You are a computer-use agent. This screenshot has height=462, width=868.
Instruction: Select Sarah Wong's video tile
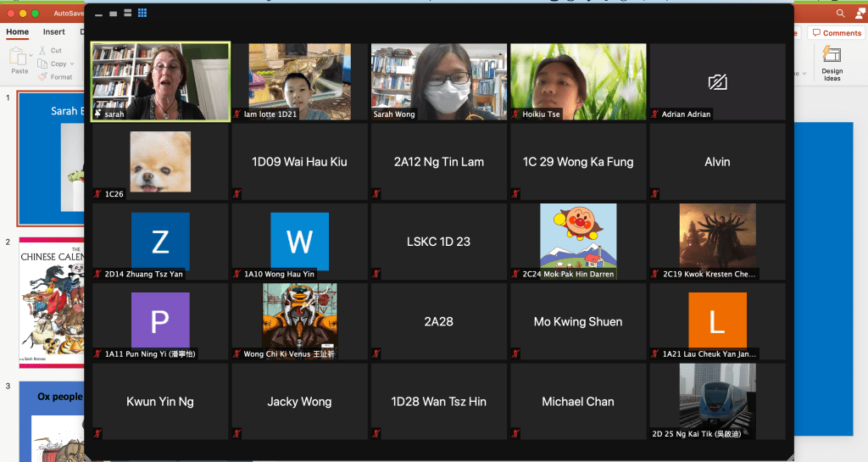(437, 82)
